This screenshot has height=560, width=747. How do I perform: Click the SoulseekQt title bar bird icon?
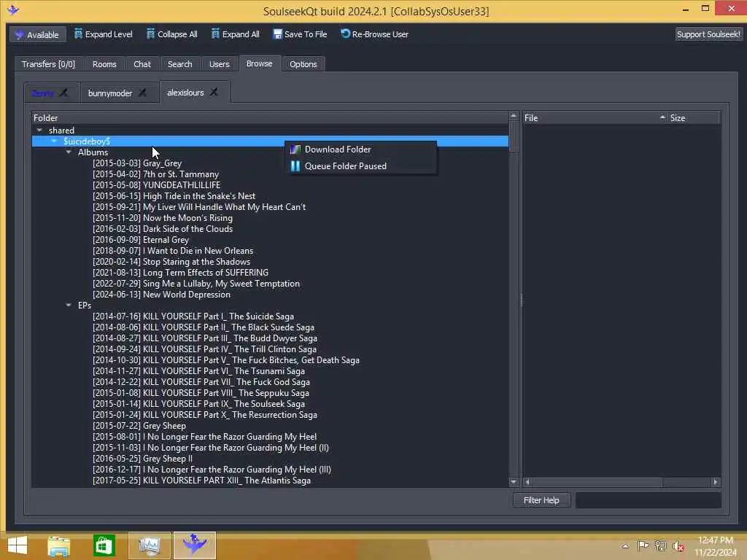[13, 9]
